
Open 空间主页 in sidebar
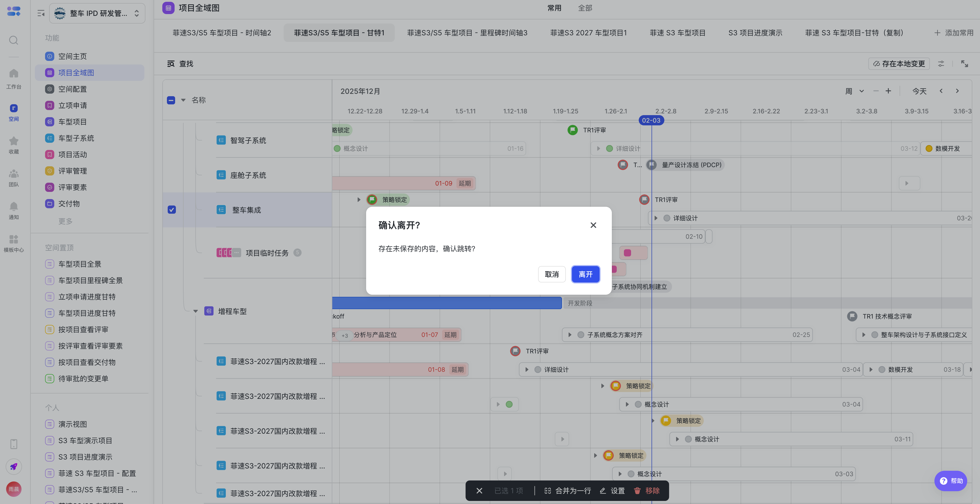pos(90,56)
